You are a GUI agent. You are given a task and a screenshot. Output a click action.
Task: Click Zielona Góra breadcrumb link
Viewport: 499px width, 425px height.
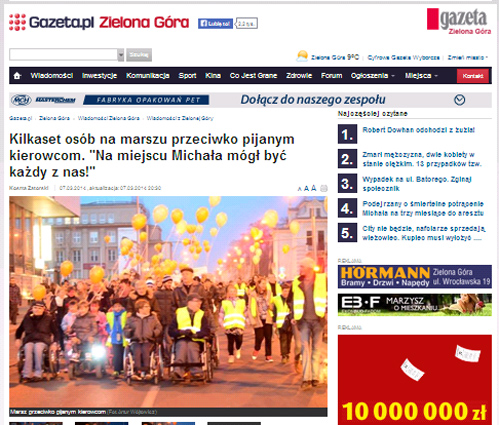(x=54, y=118)
